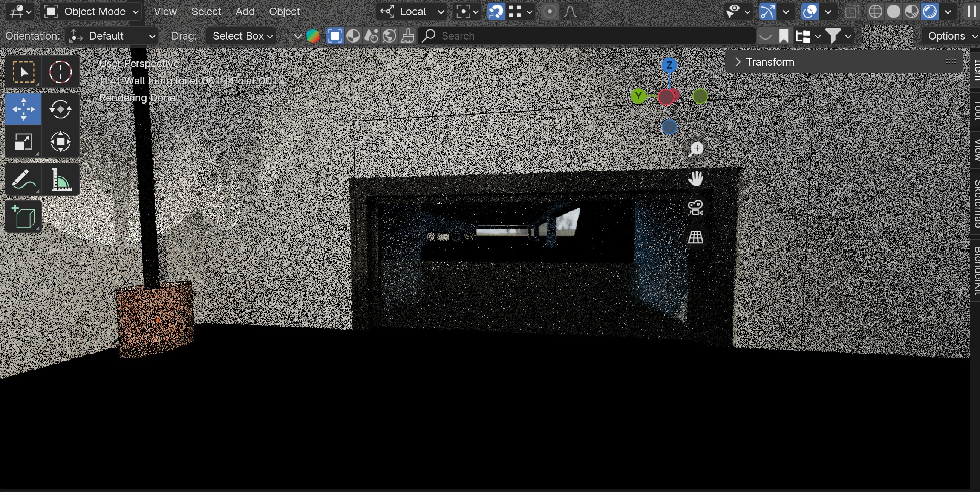The width and height of the screenshot is (980, 492).
Task: Click the bookmark icon beside search field
Action: click(x=784, y=36)
